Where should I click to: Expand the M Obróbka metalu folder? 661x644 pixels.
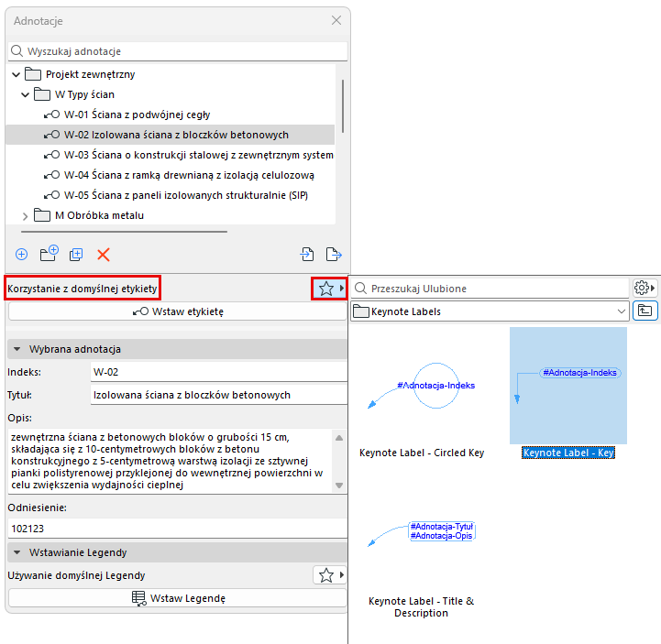(26, 216)
